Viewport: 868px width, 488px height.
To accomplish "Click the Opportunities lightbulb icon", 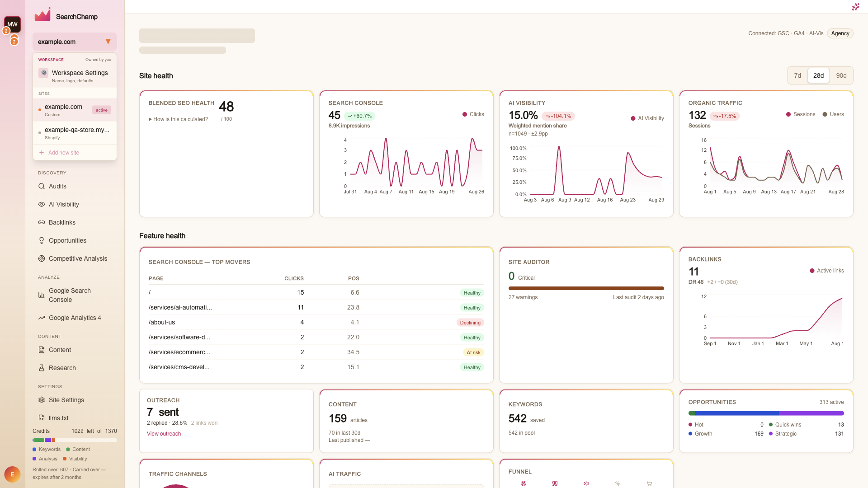I will [42, 240].
